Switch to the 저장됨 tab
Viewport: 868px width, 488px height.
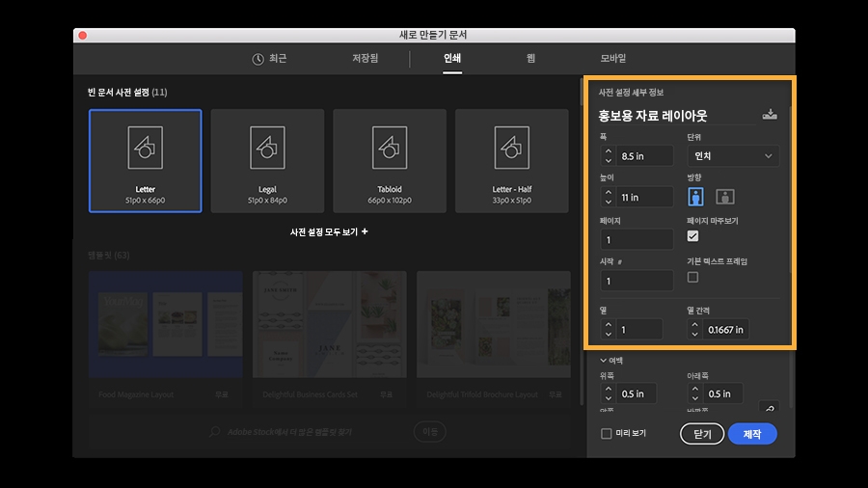click(x=366, y=58)
